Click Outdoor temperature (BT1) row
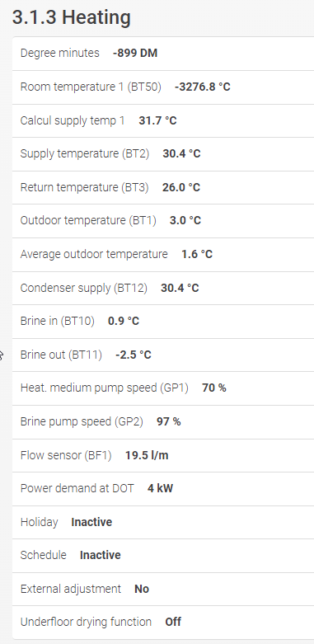Image resolution: width=314 pixels, height=644 pixels. click(x=163, y=221)
